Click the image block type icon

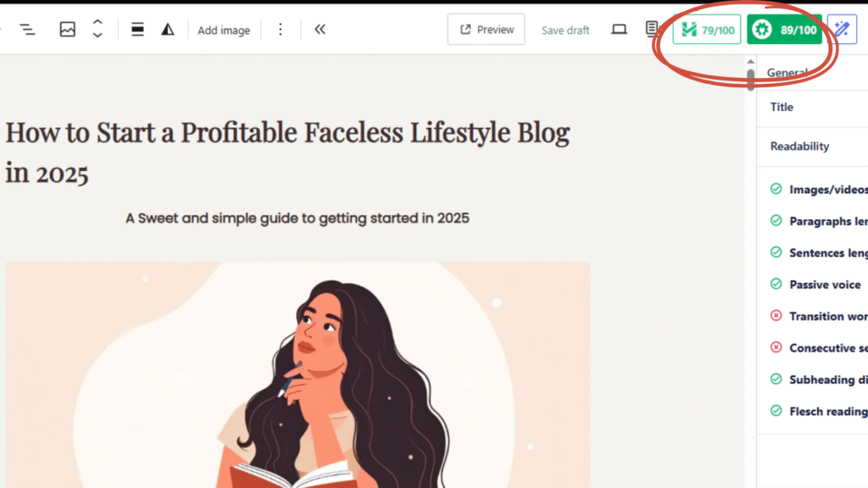point(67,30)
